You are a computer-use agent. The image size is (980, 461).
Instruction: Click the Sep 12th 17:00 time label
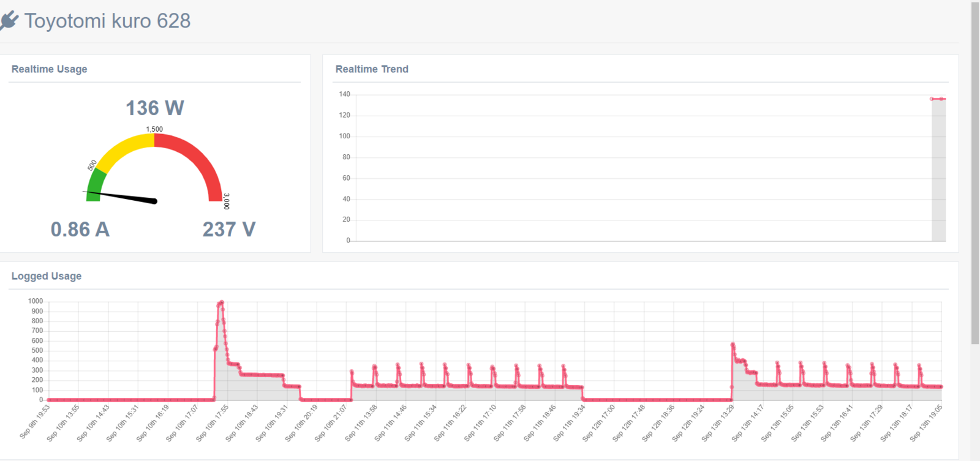(x=598, y=423)
